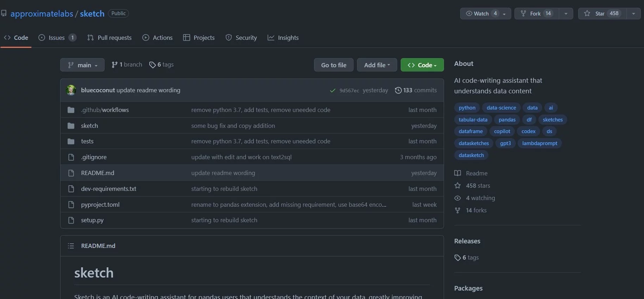
Task: Open the main branch selector
Action: [x=82, y=65]
